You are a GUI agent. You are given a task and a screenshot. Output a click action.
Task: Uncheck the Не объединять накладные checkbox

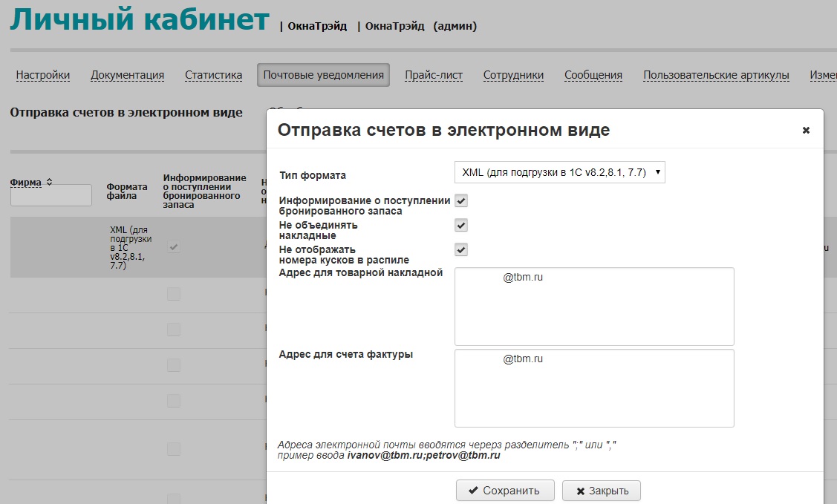[x=461, y=226]
